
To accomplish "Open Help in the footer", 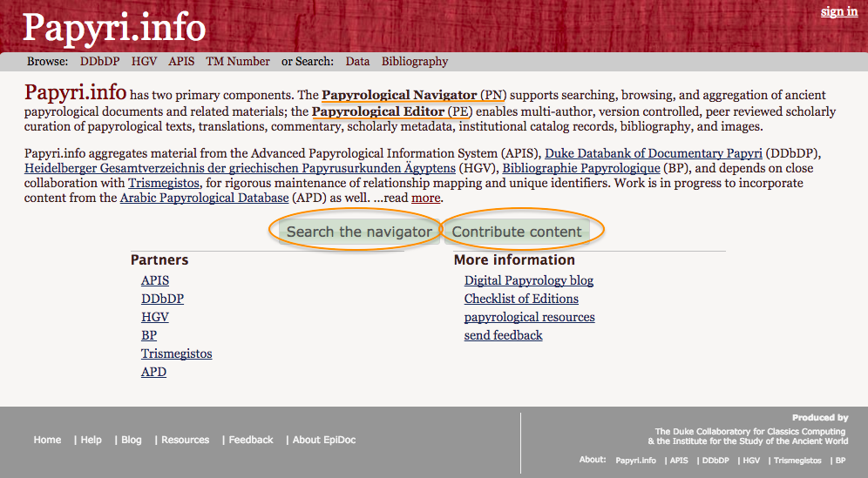I will pyautogui.click(x=91, y=440).
